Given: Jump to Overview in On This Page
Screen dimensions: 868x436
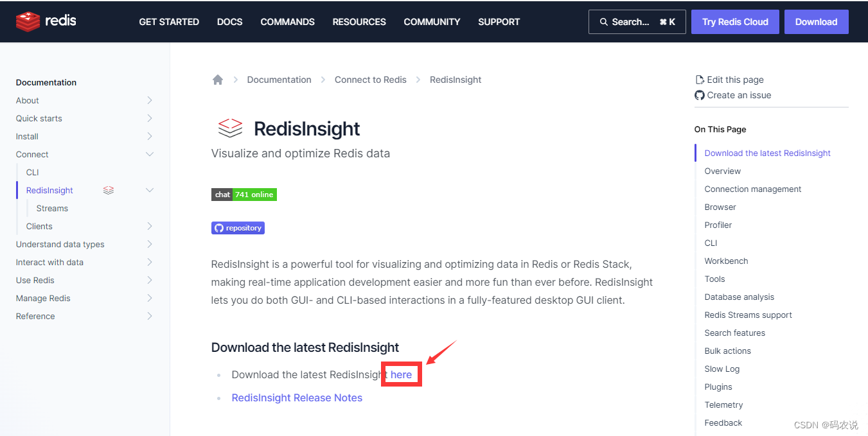Looking at the screenshot, I should 723,171.
